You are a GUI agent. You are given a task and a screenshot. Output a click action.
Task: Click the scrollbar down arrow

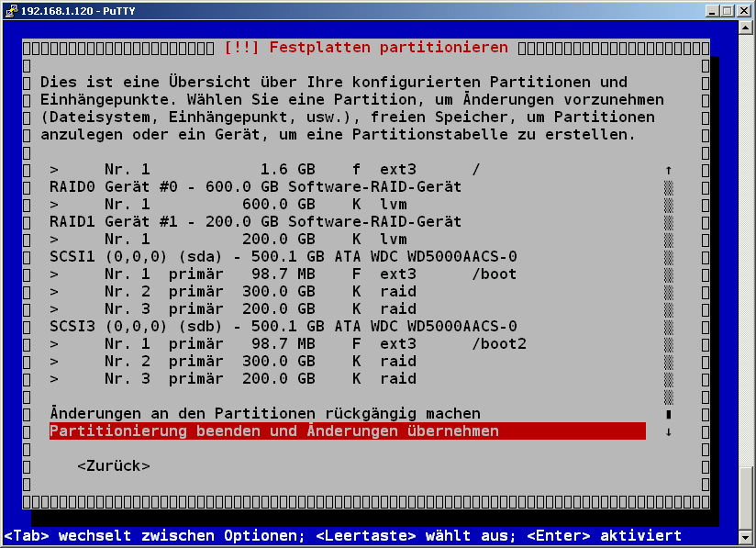pos(669,431)
